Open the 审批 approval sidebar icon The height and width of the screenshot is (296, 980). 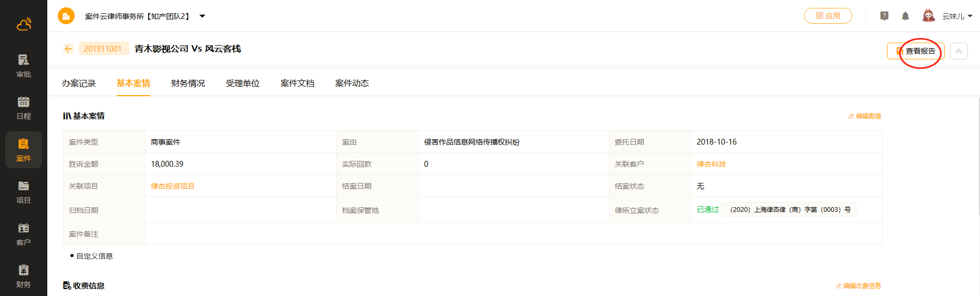click(x=24, y=66)
